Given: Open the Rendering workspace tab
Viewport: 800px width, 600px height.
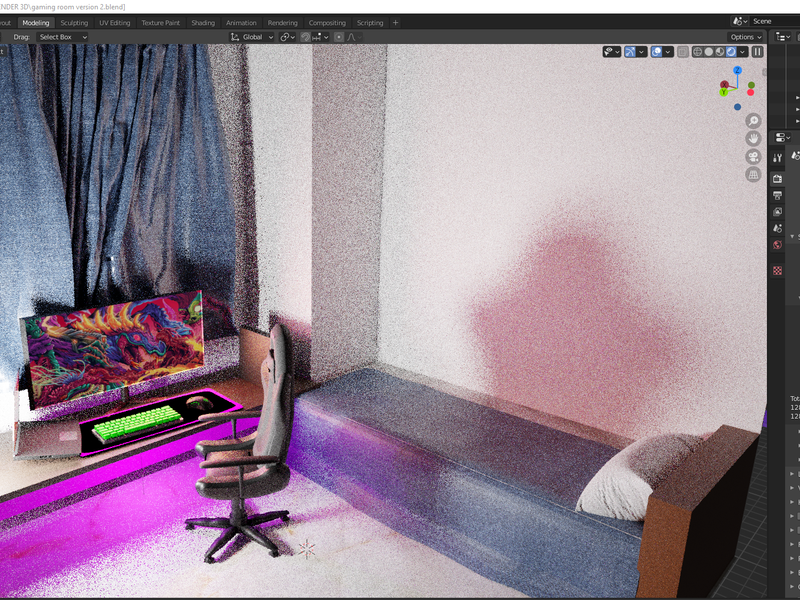Looking at the screenshot, I should click(x=282, y=22).
